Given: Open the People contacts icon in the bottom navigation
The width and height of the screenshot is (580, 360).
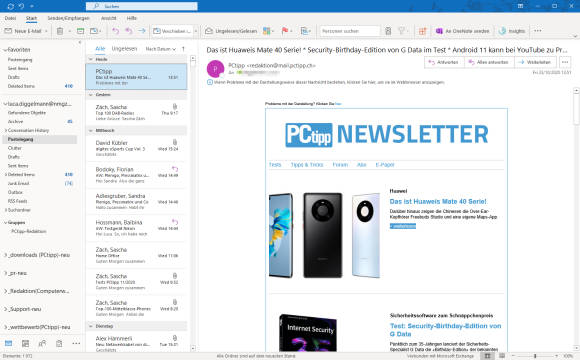Looking at the screenshot, I should 42,344.
